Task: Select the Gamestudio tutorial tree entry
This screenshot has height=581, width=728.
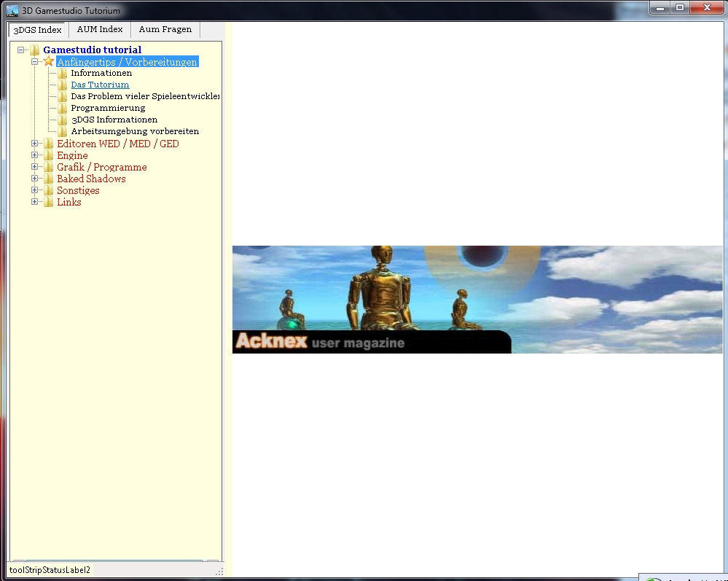Action: (x=92, y=50)
